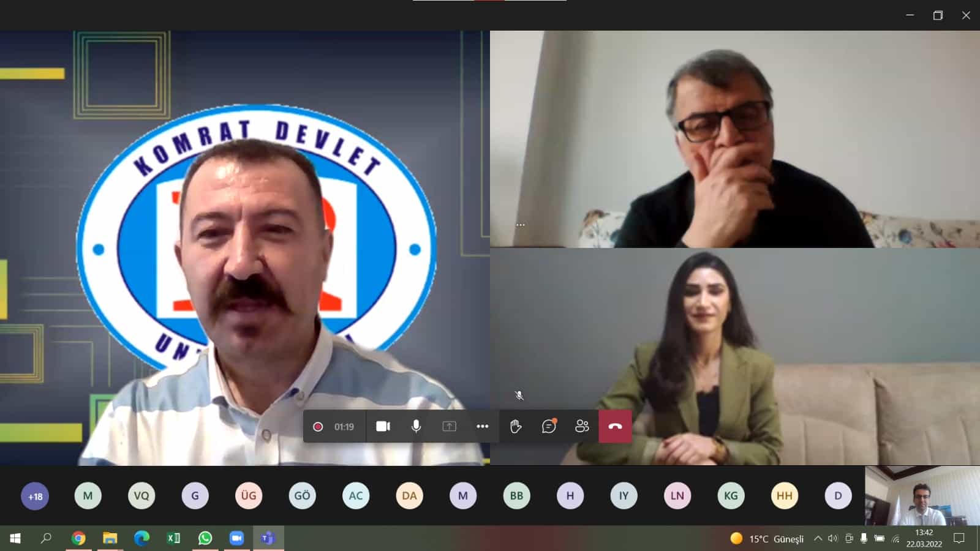The image size is (980, 551).
Task: Open more actions ellipsis menu
Action: (482, 426)
